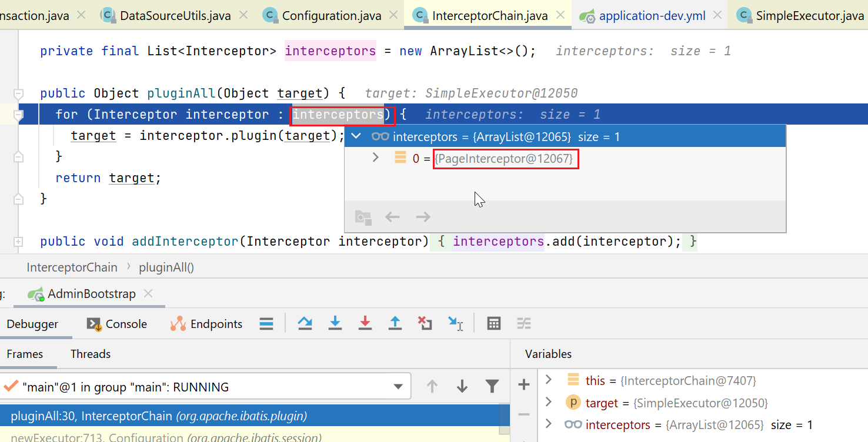Screen dimensions: 868x442
Task: Open the Evaluate Expression calculator icon
Action: click(494, 323)
